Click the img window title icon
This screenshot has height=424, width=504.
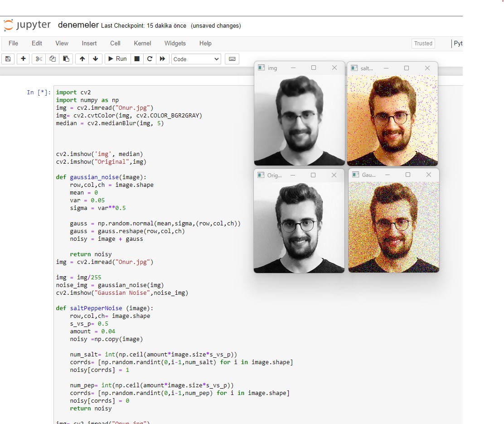(x=262, y=68)
